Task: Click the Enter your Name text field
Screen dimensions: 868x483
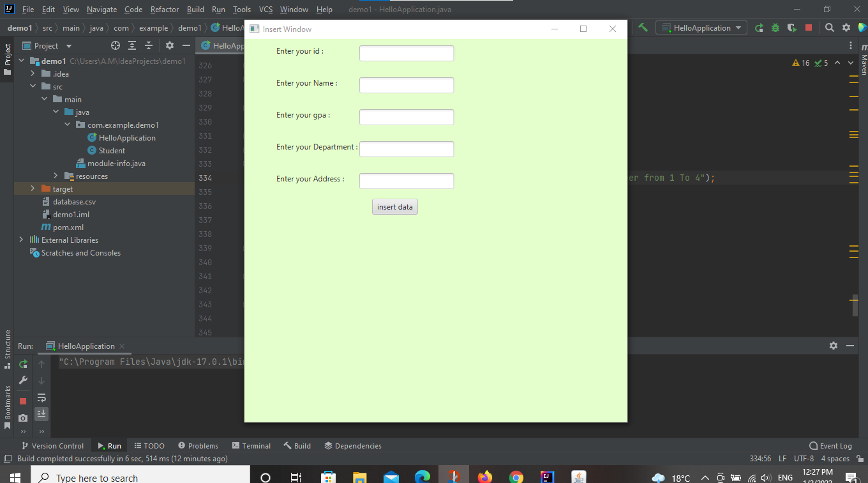Action: 407,85
